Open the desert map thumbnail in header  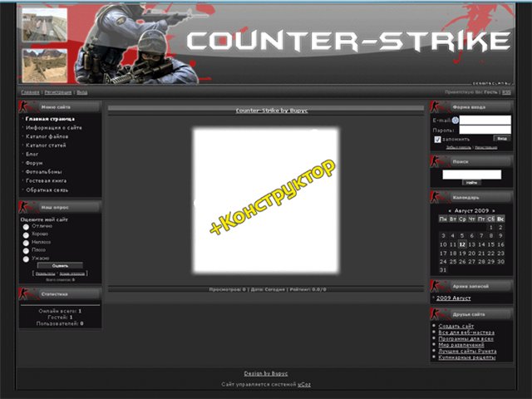pyautogui.click(x=44, y=66)
